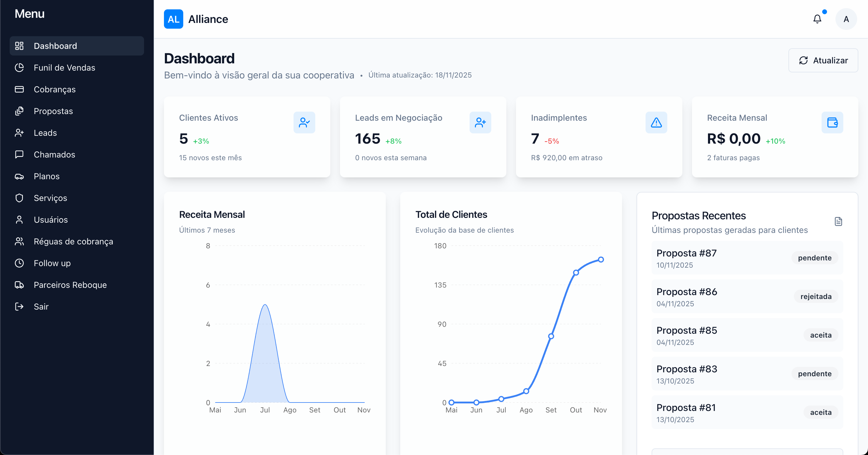Click the wallet icon on Receita Mensal card
Image resolution: width=868 pixels, height=455 pixels.
click(x=832, y=122)
